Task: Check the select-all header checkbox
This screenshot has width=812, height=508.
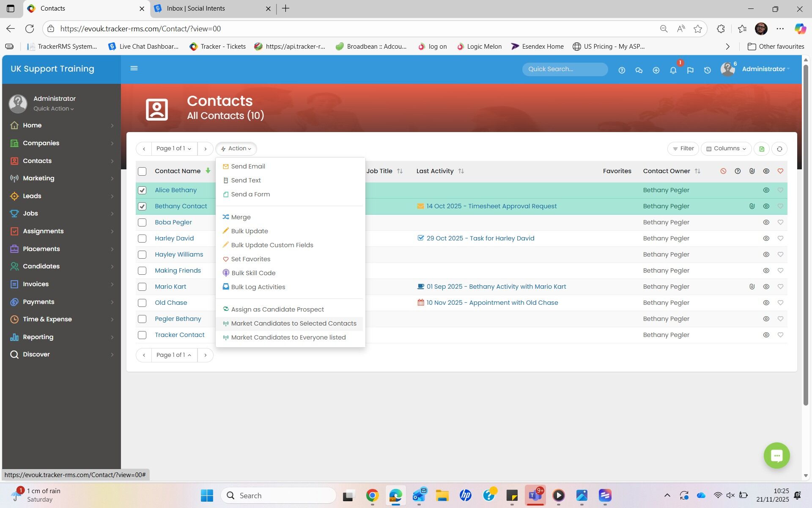Action: pos(142,171)
